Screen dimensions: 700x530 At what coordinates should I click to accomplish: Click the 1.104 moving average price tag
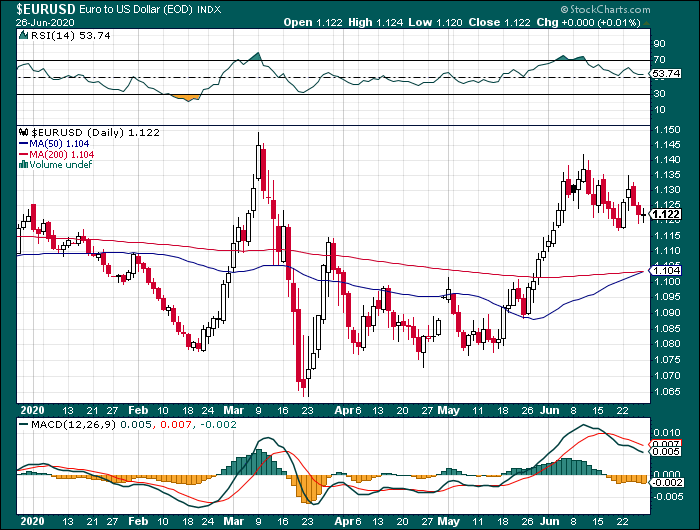[665, 270]
